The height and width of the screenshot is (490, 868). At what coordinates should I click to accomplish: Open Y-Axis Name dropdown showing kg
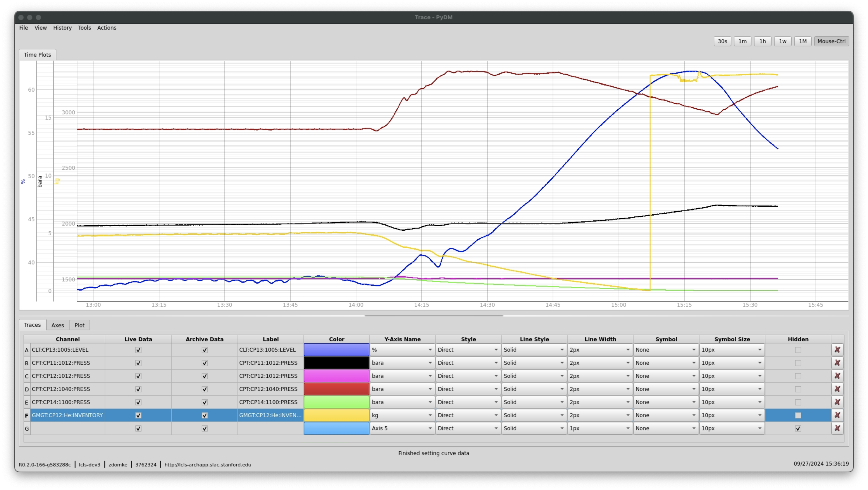point(402,415)
